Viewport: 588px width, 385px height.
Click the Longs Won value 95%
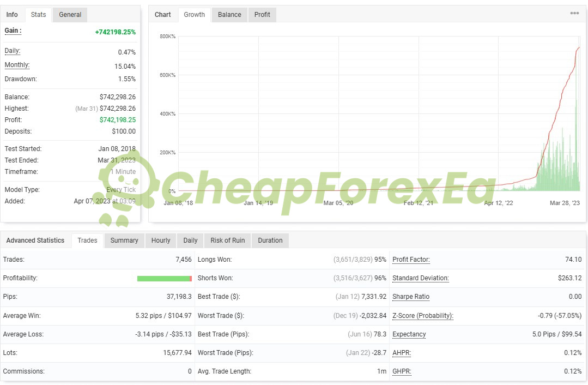380,259
